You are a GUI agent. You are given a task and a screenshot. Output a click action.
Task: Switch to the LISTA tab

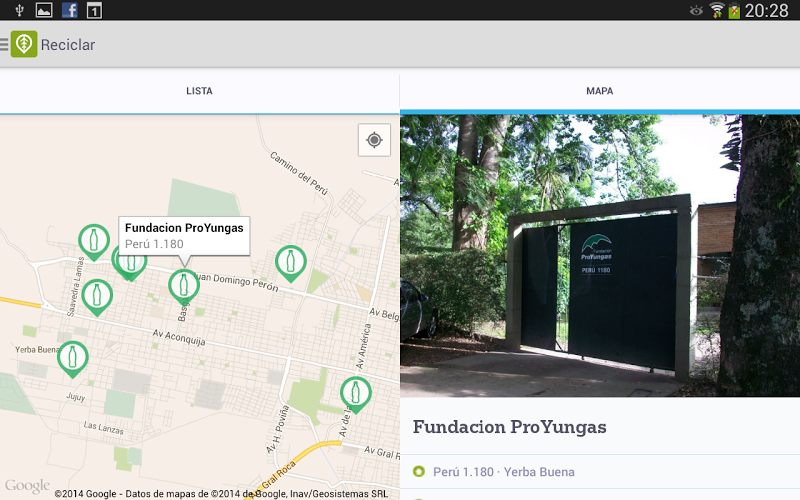pyautogui.click(x=199, y=91)
